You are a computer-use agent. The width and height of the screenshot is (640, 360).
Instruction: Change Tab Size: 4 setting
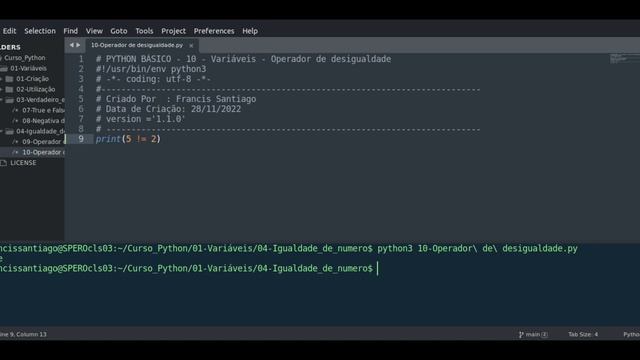[x=583, y=334]
